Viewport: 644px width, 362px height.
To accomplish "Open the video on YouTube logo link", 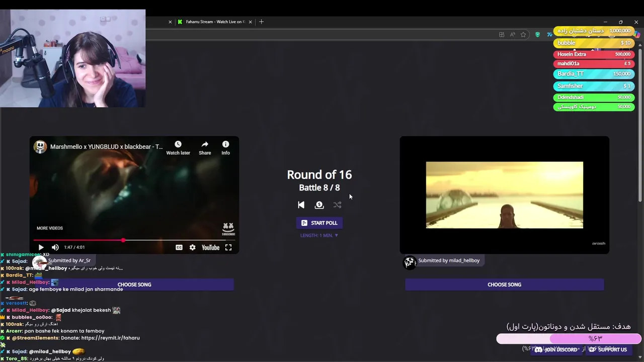I will 210,247.
